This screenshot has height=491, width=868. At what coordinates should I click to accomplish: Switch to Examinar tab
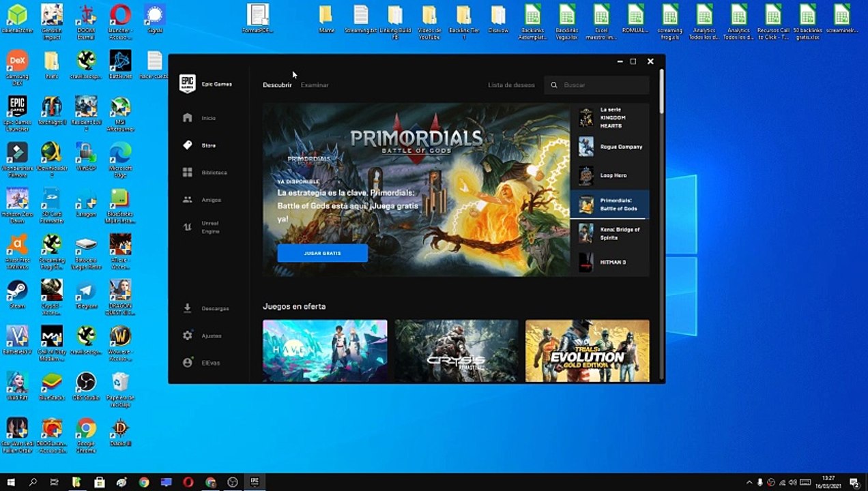click(315, 85)
